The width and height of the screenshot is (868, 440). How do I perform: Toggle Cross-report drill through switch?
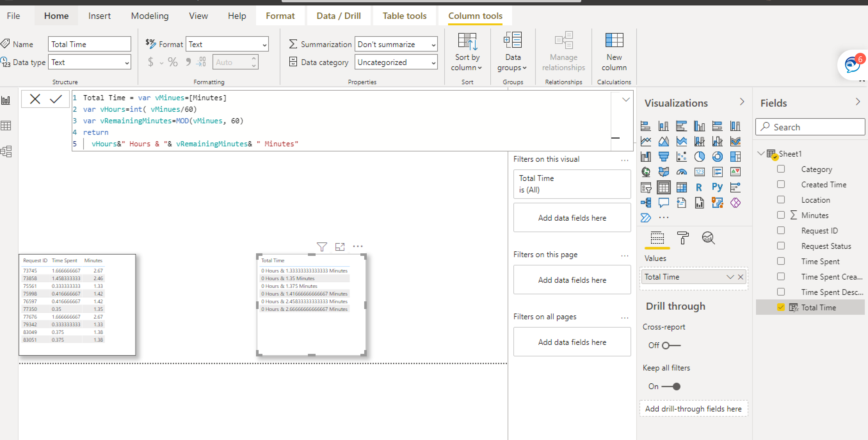[x=671, y=346]
